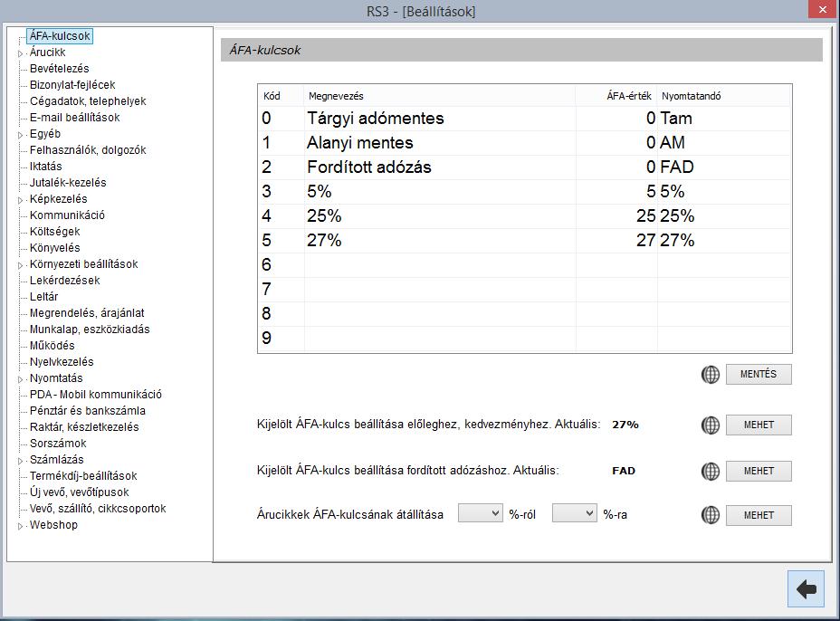Viewport: 840px width, 621px height.
Task: Click the Nyomtatandó cell FAD
Action: (x=724, y=167)
